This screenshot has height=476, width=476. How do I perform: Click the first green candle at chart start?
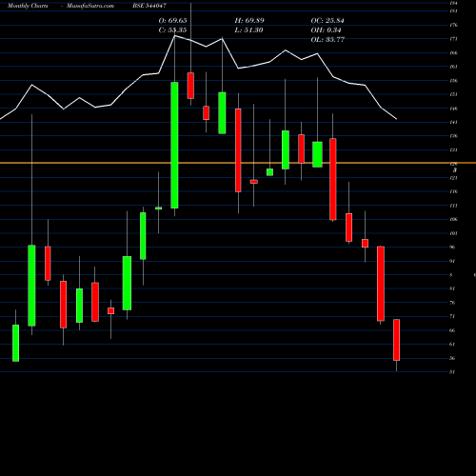(x=15, y=343)
